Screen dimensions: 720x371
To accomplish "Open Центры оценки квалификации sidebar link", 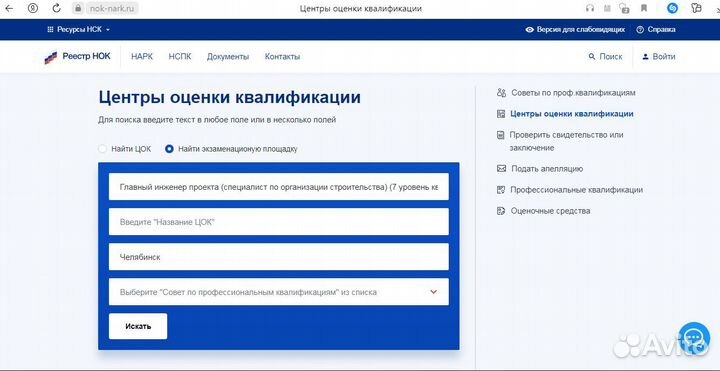I will coord(572,114).
